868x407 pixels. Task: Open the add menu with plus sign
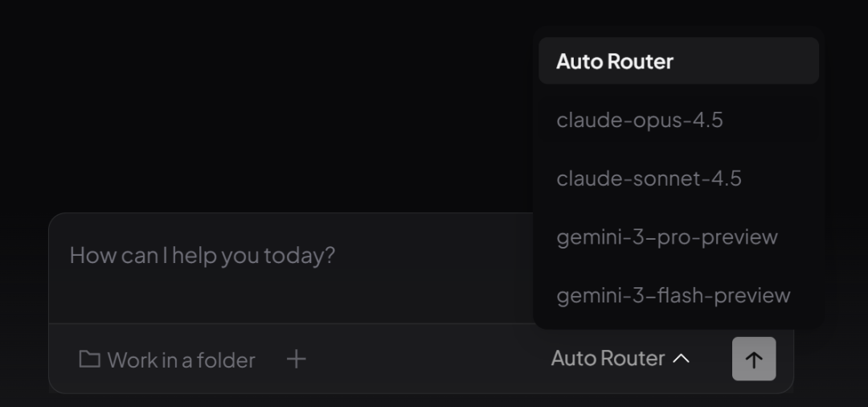pos(296,360)
